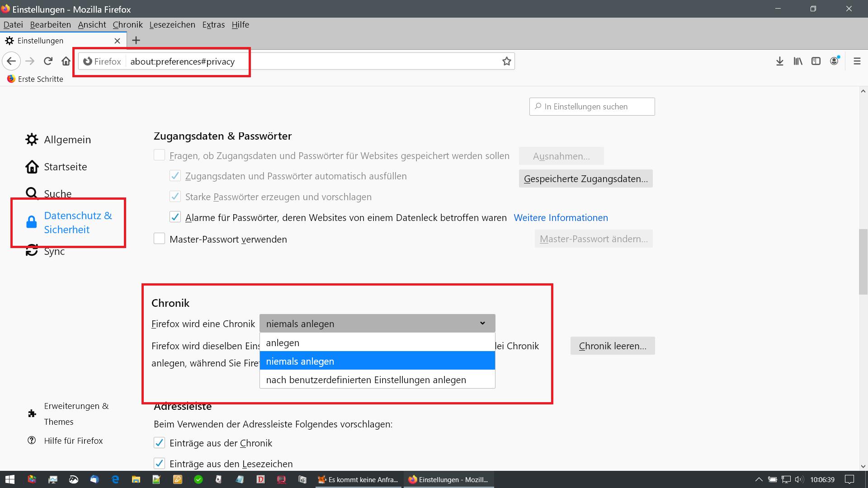The height and width of the screenshot is (488, 868).
Task: Open the hamburger application menu
Action: click(x=857, y=61)
